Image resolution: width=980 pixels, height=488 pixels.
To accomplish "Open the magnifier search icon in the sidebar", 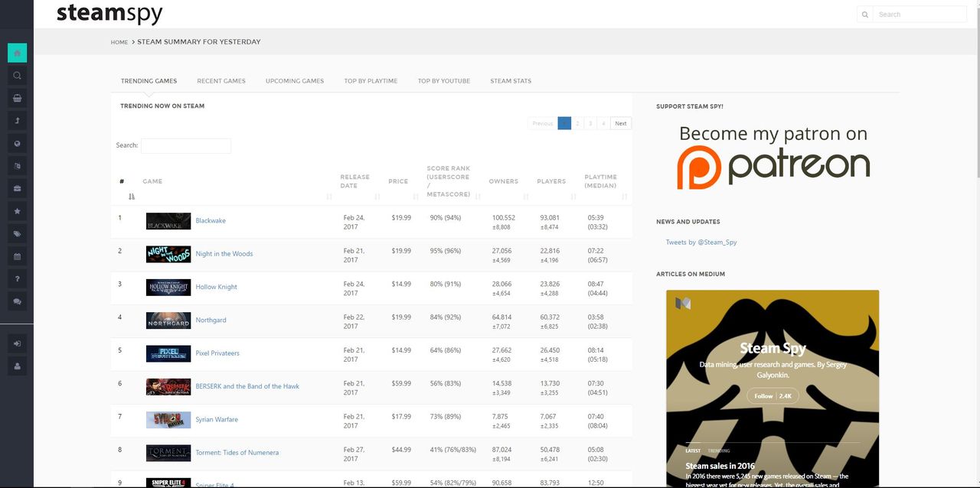I will point(17,76).
